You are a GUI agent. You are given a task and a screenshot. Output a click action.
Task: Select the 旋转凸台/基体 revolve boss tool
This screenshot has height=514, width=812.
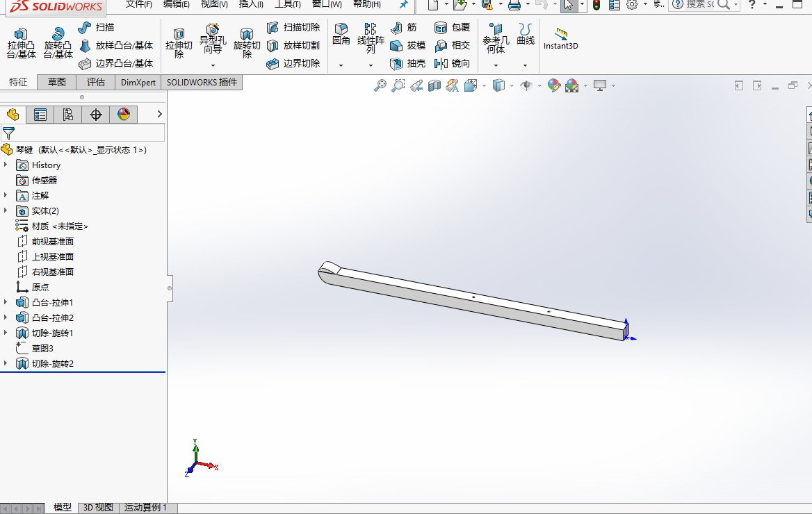58,43
